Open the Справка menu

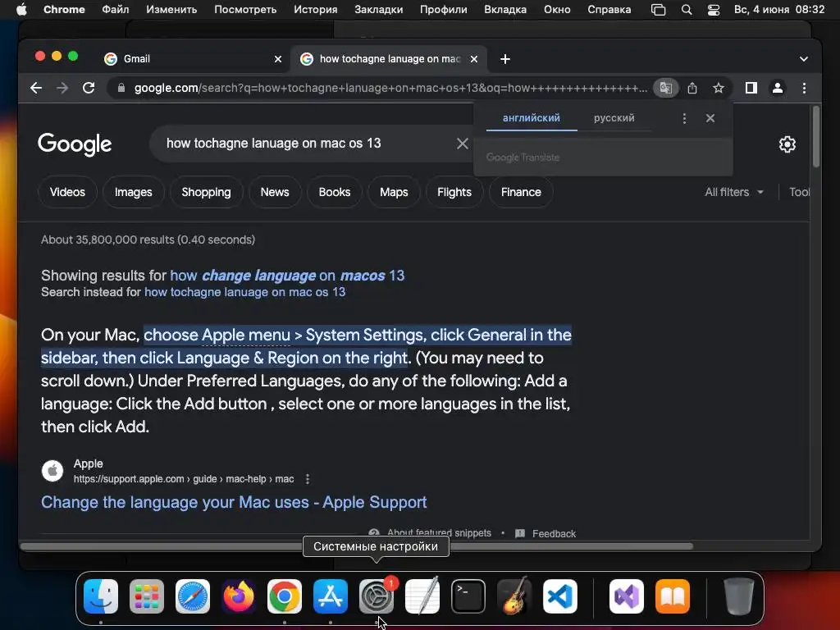pos(609,10)
